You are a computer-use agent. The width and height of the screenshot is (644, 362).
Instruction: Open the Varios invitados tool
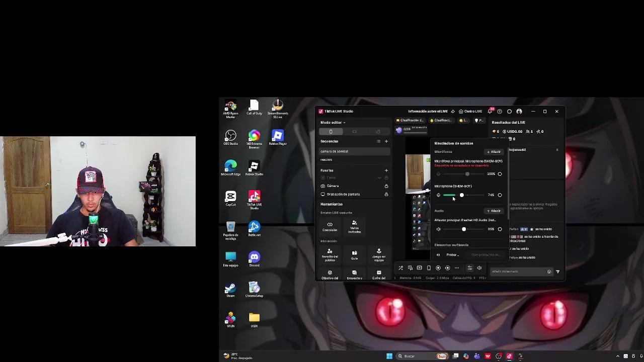(354, 227)
